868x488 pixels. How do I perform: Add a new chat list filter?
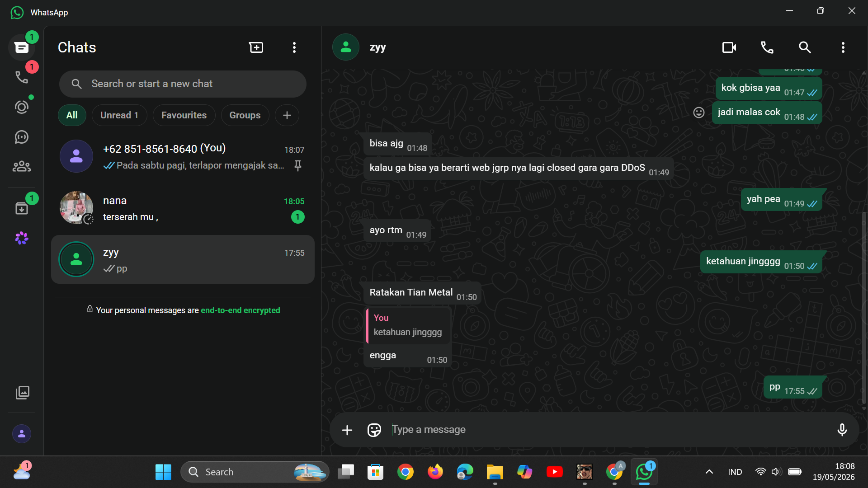[x=287, y=115]
